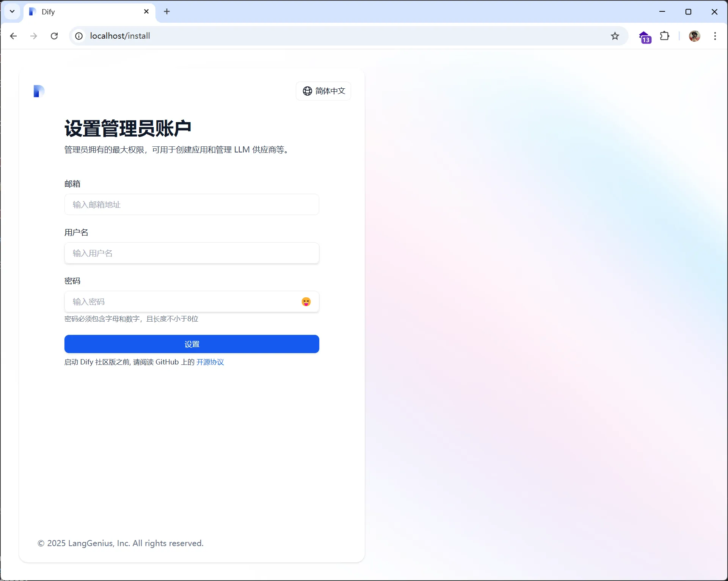Click the 设置管理员账户 heading
Viewport: 728px width, 581px height.
pos(128,128)
